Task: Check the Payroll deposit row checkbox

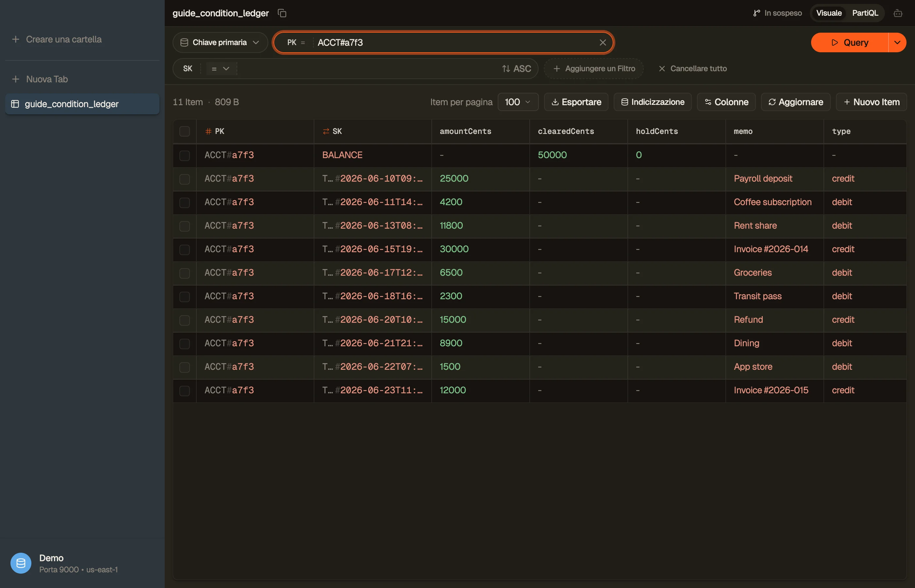Action: [184, 179]
